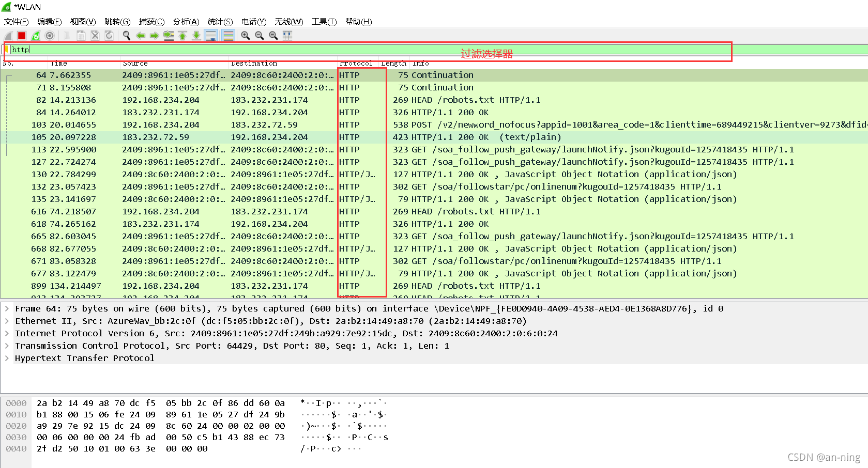Screen dimensions: 868x468
Task: Select packet 71 Continuation row
Action: 434,87
